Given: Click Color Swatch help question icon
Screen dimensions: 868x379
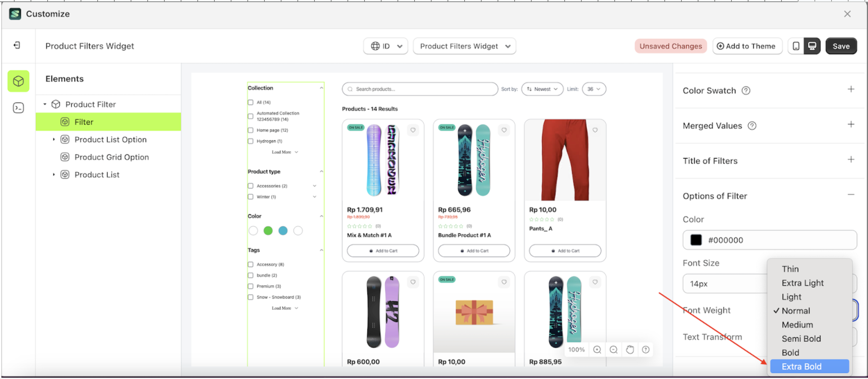Looking at the screenshot, I should click(x=746, y=91).
